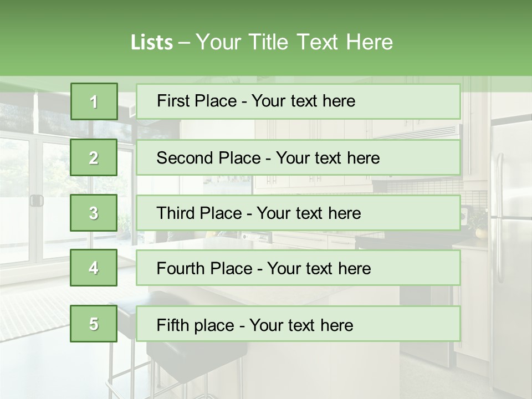Click the "Third Place - Your text here" placeholder

point(298,213)
